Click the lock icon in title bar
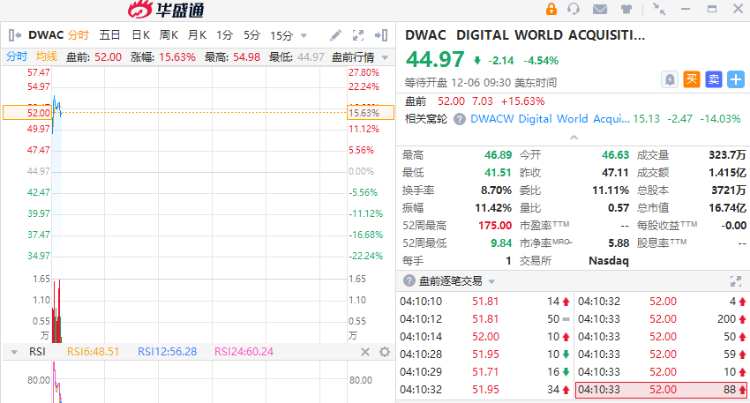 [551, 9]
